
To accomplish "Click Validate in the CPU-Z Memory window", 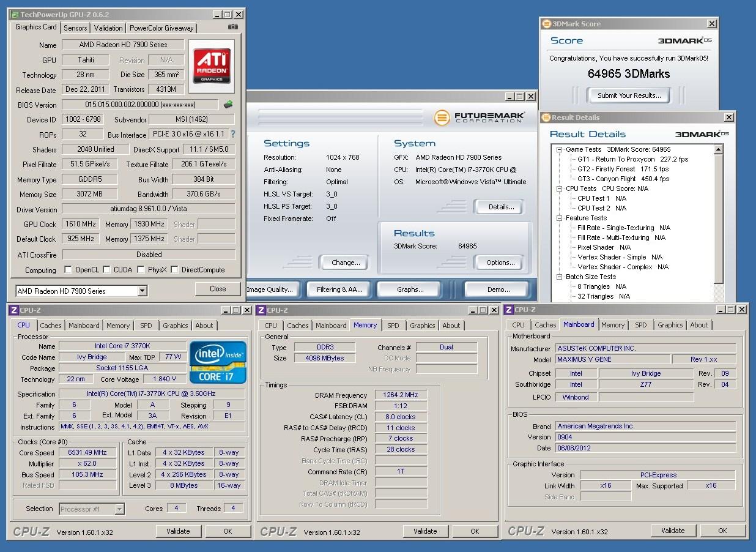I will pos(424,531).
